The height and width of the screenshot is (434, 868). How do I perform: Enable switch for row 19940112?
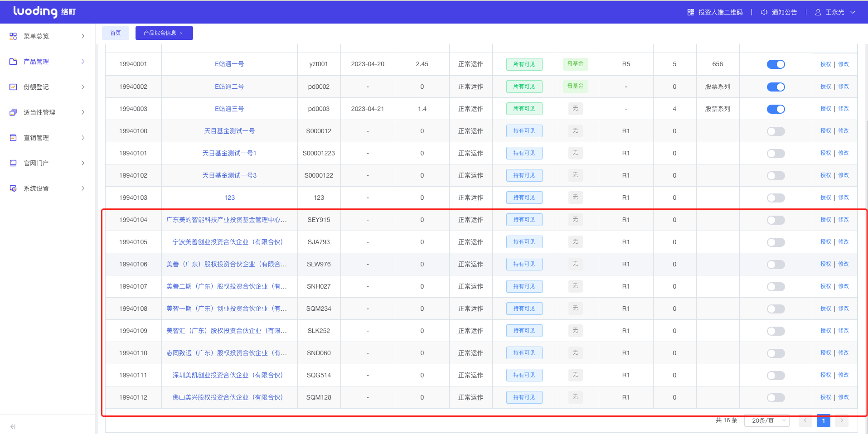776,397
